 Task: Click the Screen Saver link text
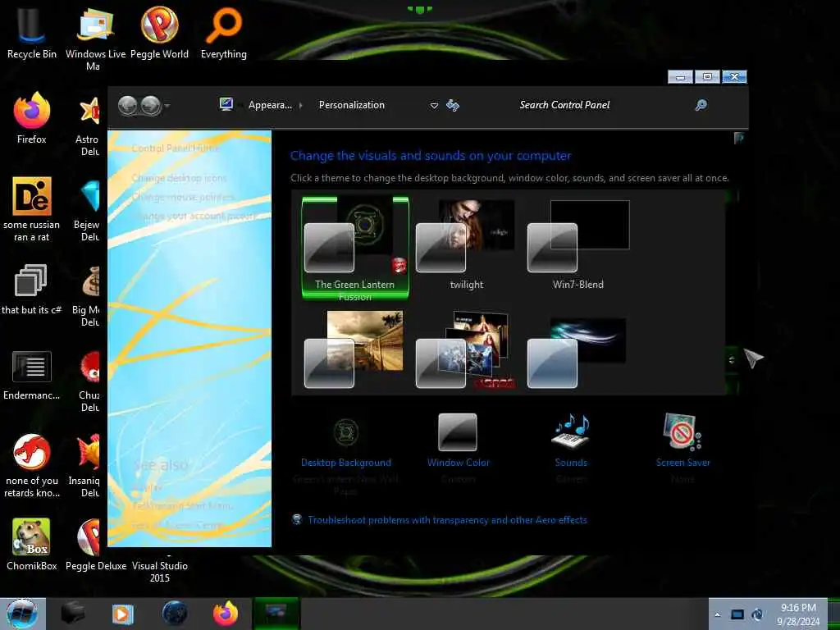(x=683, y=463)
